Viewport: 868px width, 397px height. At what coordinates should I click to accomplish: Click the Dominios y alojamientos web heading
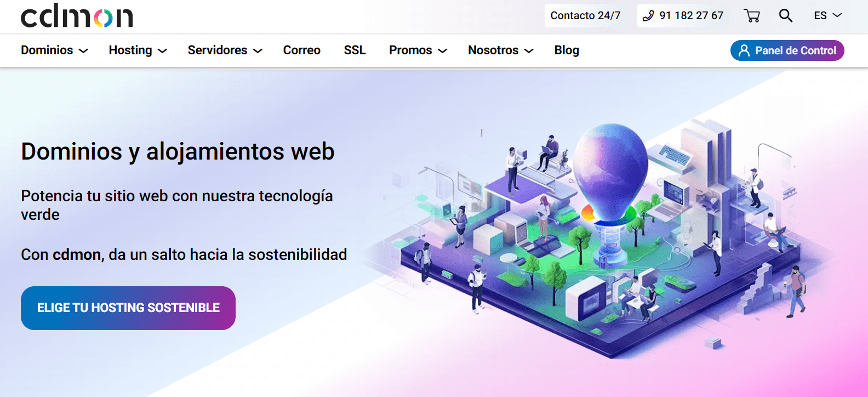pos(178,151)
